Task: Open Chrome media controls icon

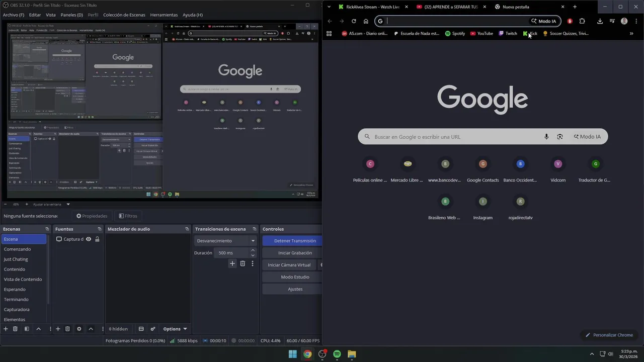Action: [x=612, y=21]
